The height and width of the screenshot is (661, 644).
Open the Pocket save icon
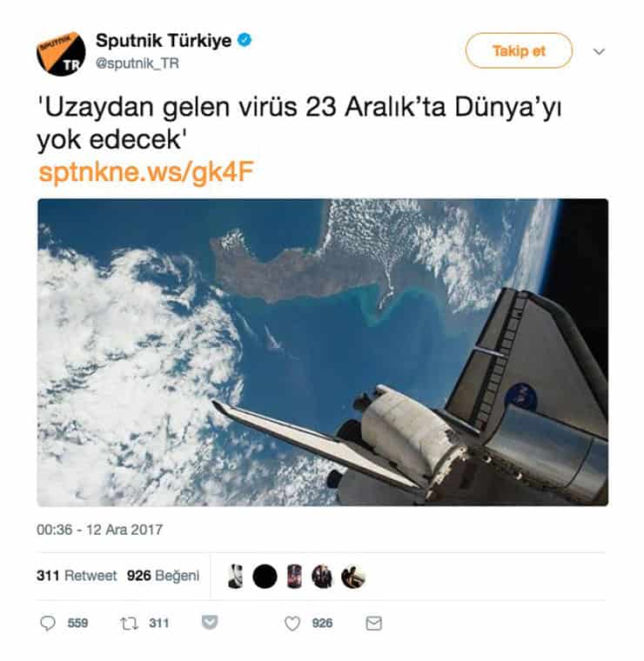tap(210, 622)
